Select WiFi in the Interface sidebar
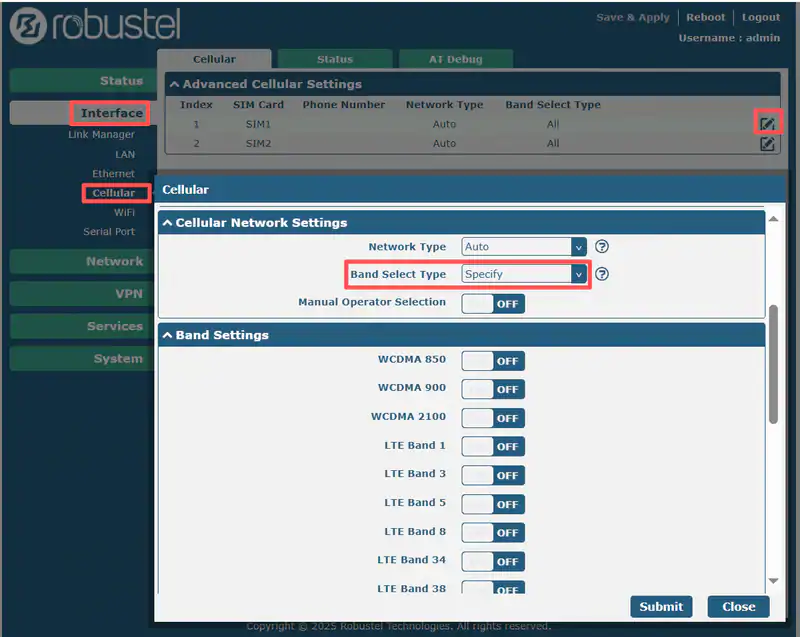The width and height of the screenshot is (800, 637). coord(124,211)
